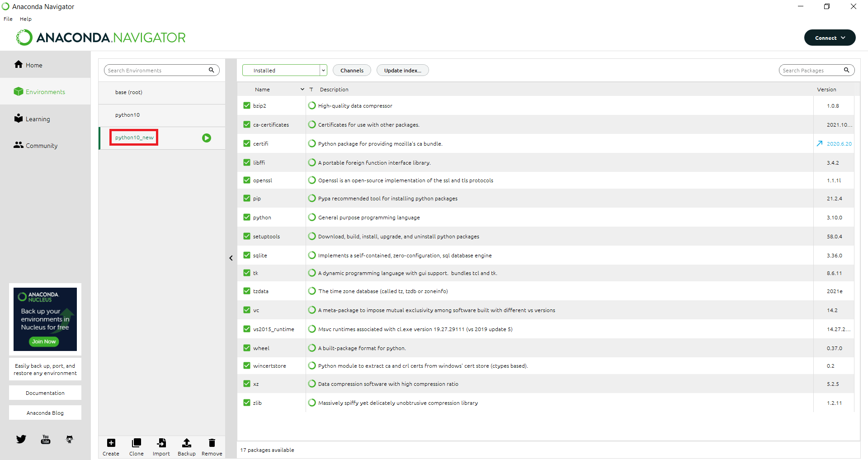The image size is (868, 460).
Task: Click the Update index button
Action: [402, 70]
